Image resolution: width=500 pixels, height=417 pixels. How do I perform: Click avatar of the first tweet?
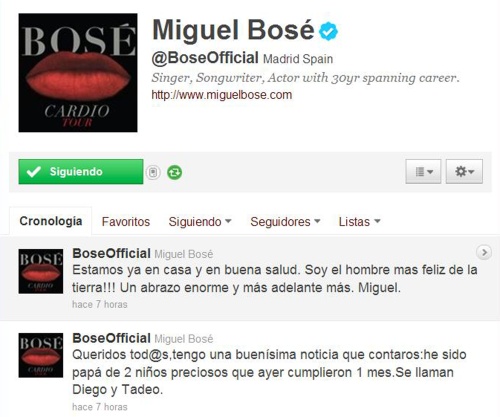tap(41, 271)
